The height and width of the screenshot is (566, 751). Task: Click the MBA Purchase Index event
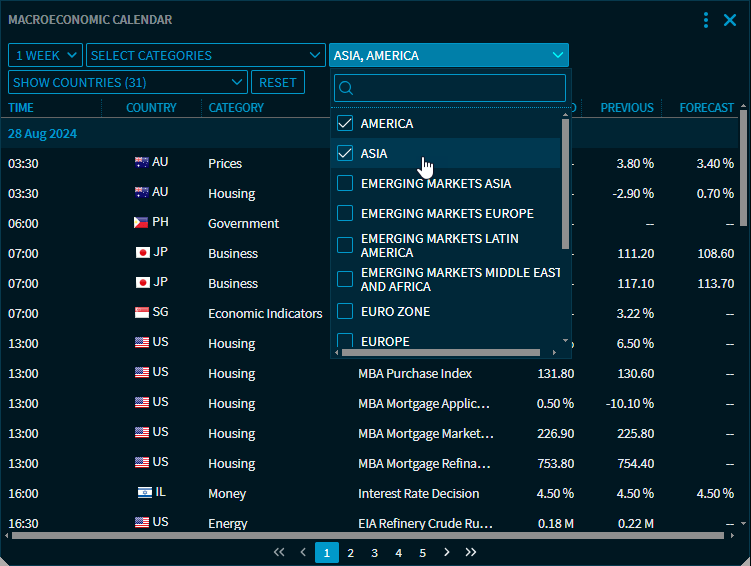[415, 373]
